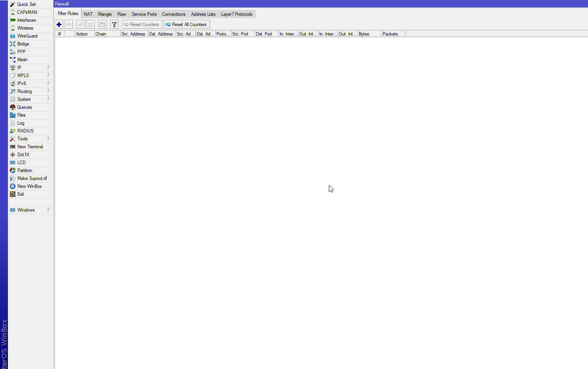Click Src. Address column header
This screenshot has height=369, width=588.
click(134, 34)
